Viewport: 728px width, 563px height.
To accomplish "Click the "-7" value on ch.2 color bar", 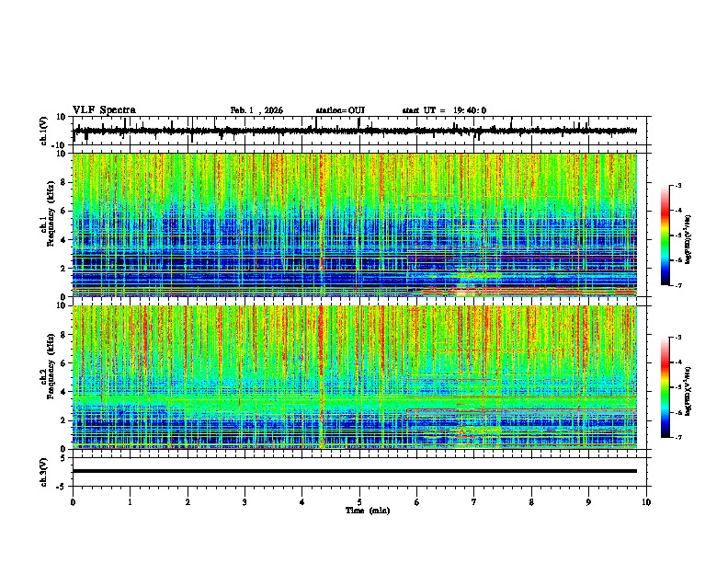I will 678,437.
